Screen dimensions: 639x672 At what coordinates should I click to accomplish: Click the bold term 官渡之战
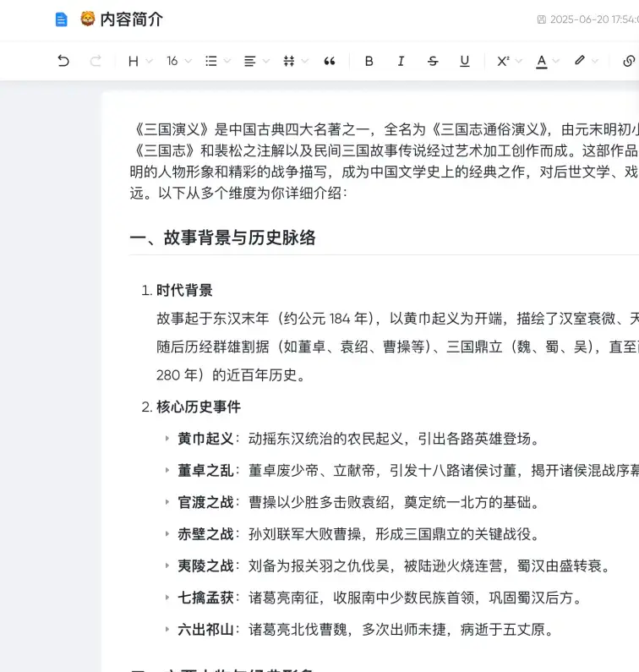(205, 502)
